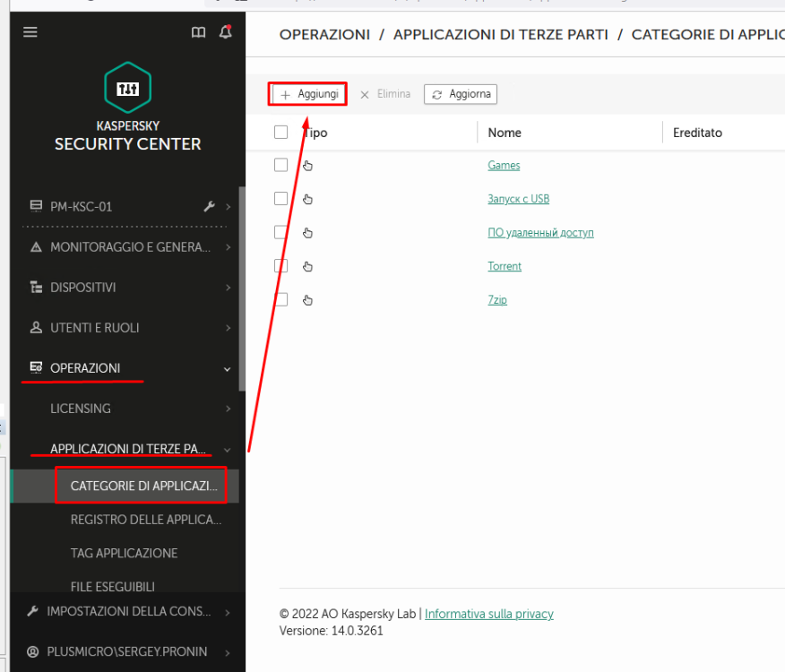Click the type icon in ПО удаленный доступ row
This screenshot has height=672, width=785.
coord(307,232)
